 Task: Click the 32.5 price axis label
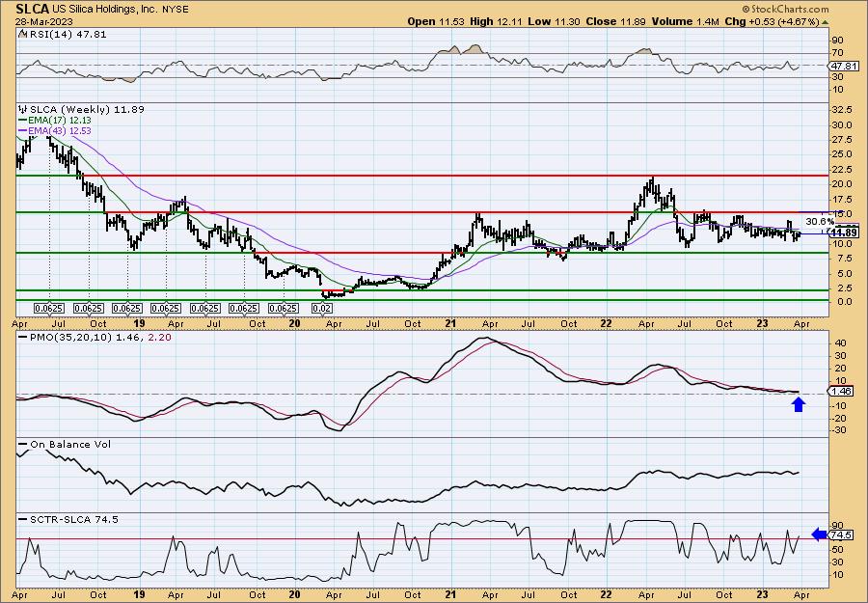click(x=842, y=110)
